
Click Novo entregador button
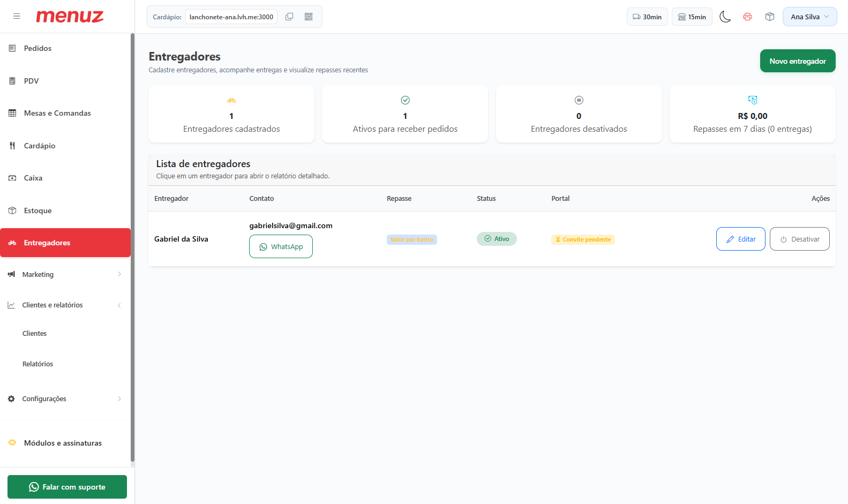tap(798, 61)
